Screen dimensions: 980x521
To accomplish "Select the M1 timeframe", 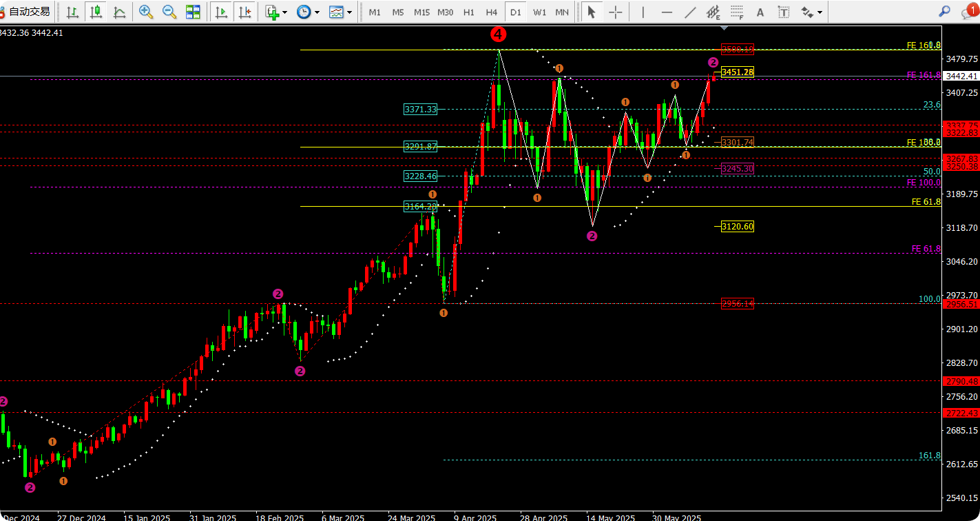I will point(375,12).
